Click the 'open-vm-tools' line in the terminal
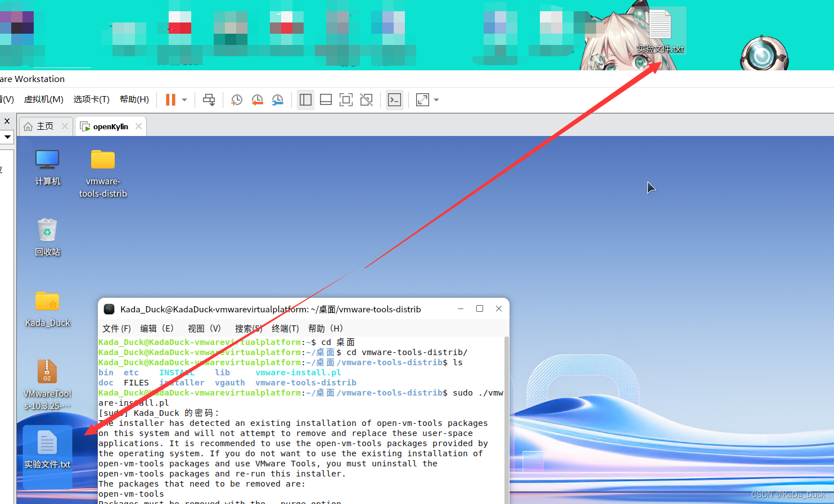The height and width of the screenshot is (504, 834). (x=131, y=494)
